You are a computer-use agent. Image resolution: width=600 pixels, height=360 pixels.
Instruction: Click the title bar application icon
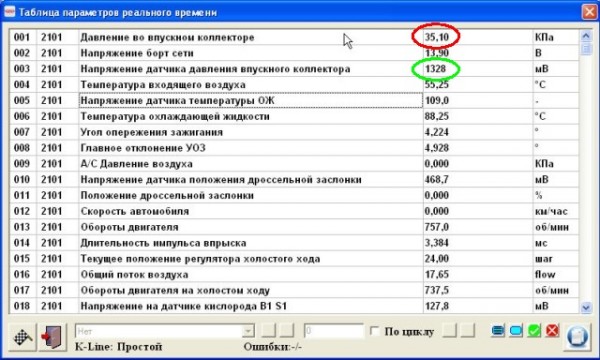[x=9, y=11]
